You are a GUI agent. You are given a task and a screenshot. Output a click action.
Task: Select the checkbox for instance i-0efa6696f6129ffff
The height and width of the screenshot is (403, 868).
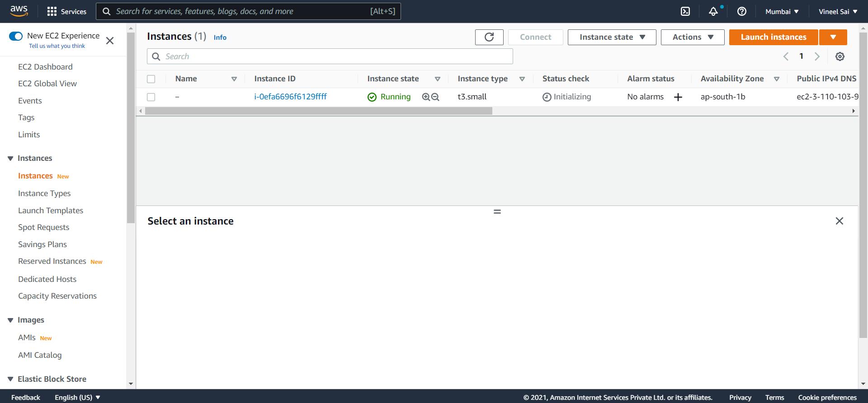(151, 97)
